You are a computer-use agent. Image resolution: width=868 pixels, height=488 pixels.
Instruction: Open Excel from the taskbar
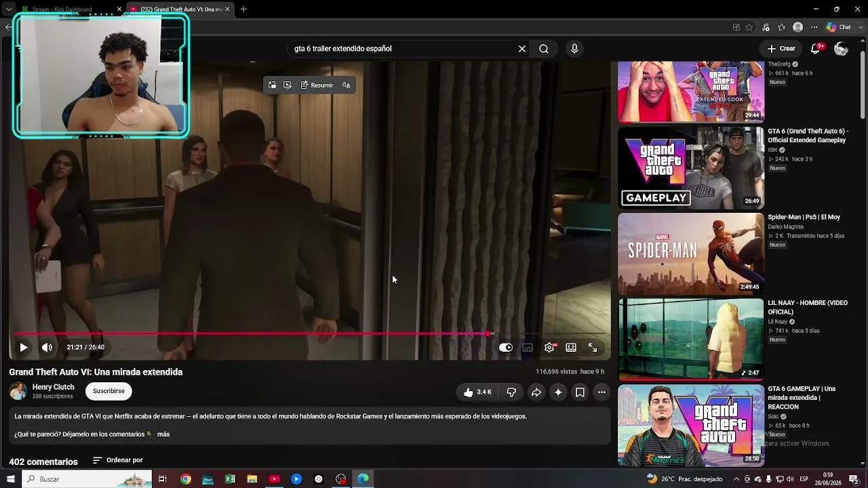pyautogui.click(x=230, y=479)
